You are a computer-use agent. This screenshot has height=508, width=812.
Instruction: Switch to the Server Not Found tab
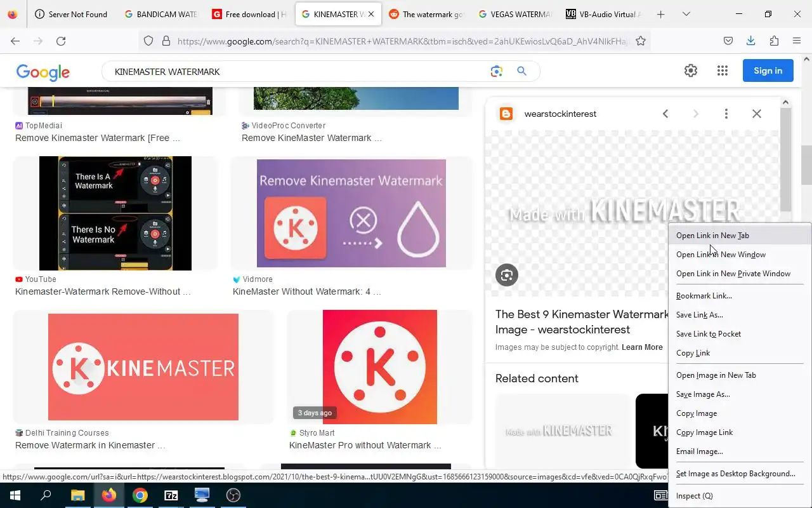tap(71, 14)
